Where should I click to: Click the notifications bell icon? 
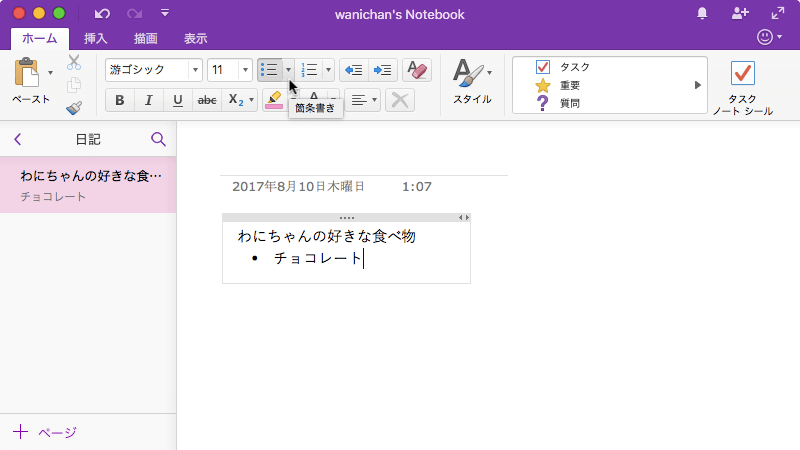tap(702, 13)
